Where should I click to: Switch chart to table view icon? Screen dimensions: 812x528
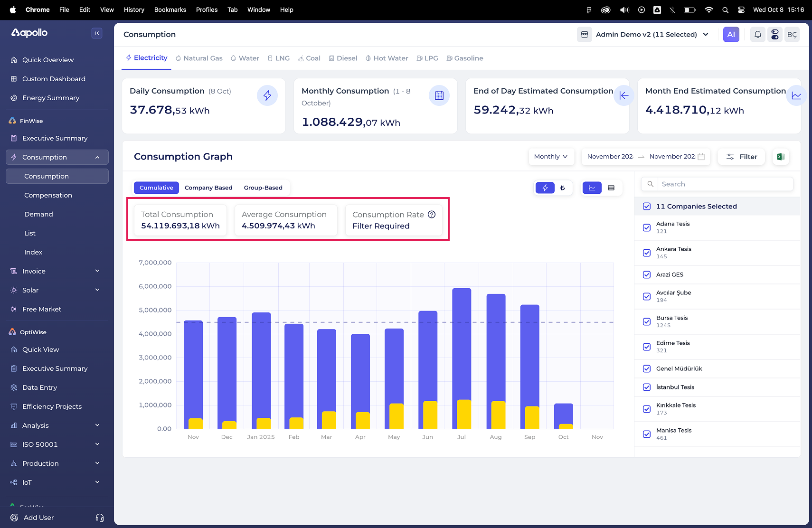click(x=611, y=188)
